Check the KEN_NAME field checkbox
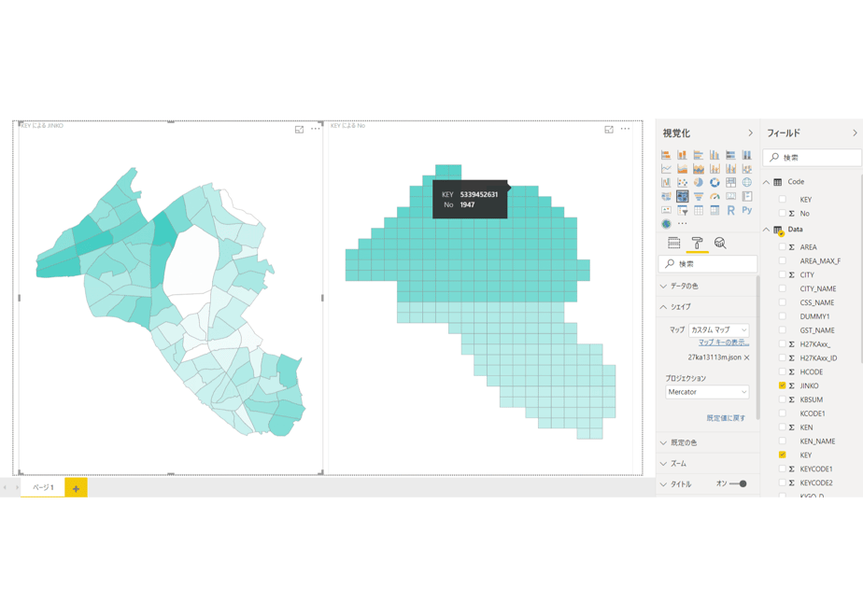Image resolution: width=863 pixels, height=616 pixels. [x=782, y=441]
